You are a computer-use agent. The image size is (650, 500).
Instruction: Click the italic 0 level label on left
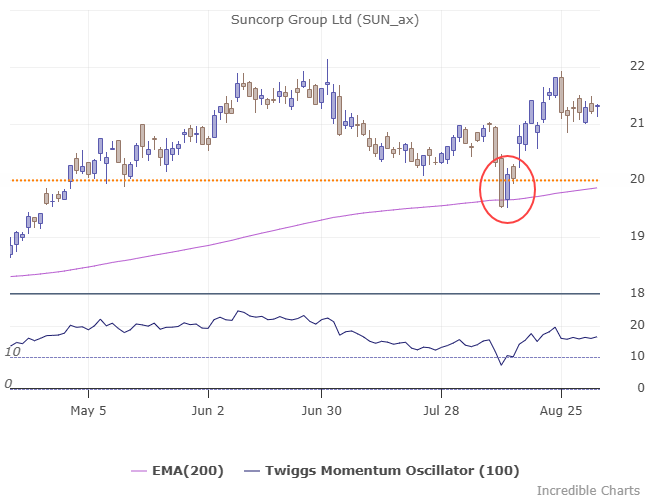(8, 384)
